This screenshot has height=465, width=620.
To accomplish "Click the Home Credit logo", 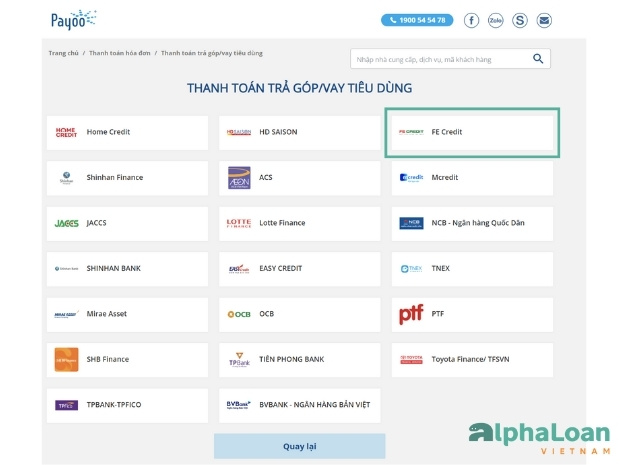I will [x=66, y=132].
